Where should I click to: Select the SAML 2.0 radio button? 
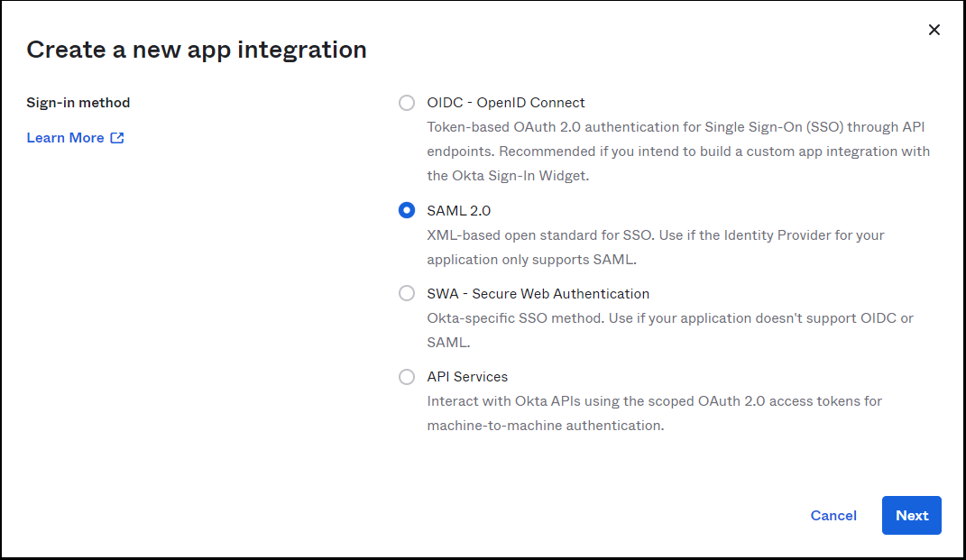[407, 211]
